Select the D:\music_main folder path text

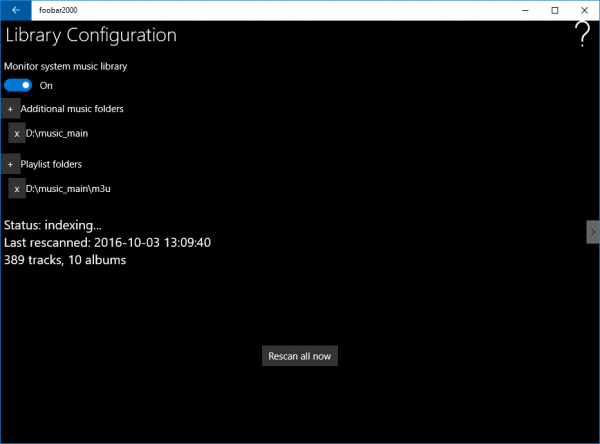click(x=58, y=133)
